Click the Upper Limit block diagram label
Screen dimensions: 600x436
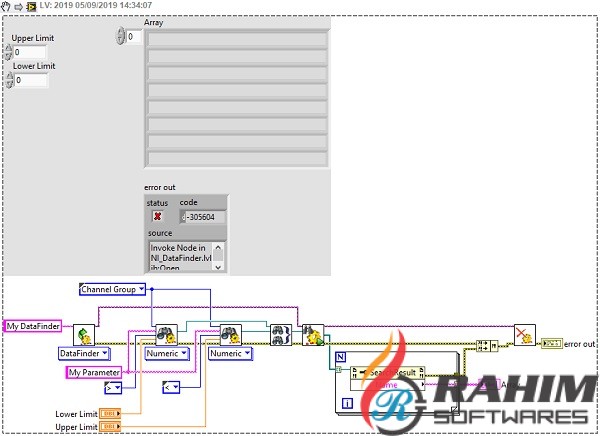pyautogui.click(x=76, y=427)
